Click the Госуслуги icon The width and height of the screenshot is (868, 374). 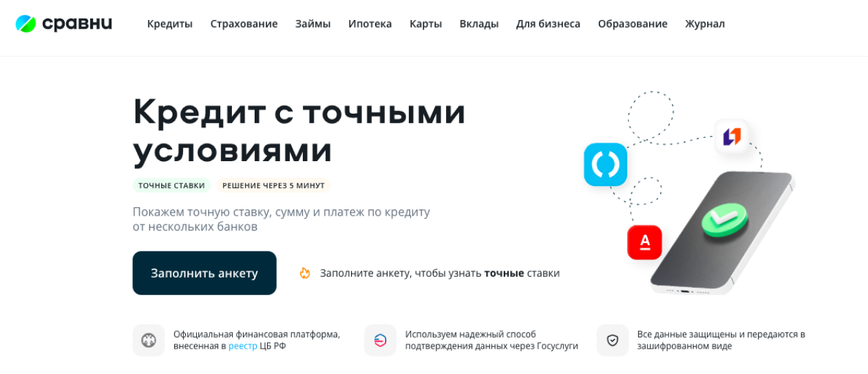pos(380,340)
